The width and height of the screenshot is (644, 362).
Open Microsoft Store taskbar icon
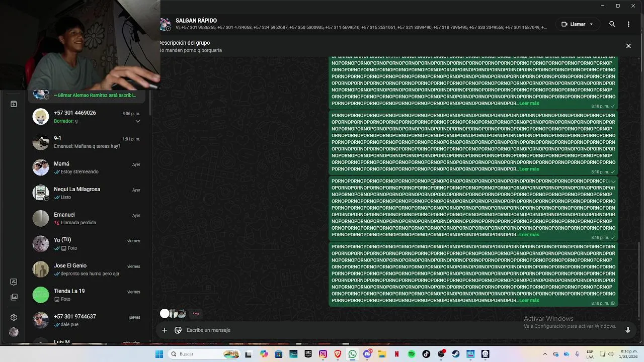(x=278, y=354)
